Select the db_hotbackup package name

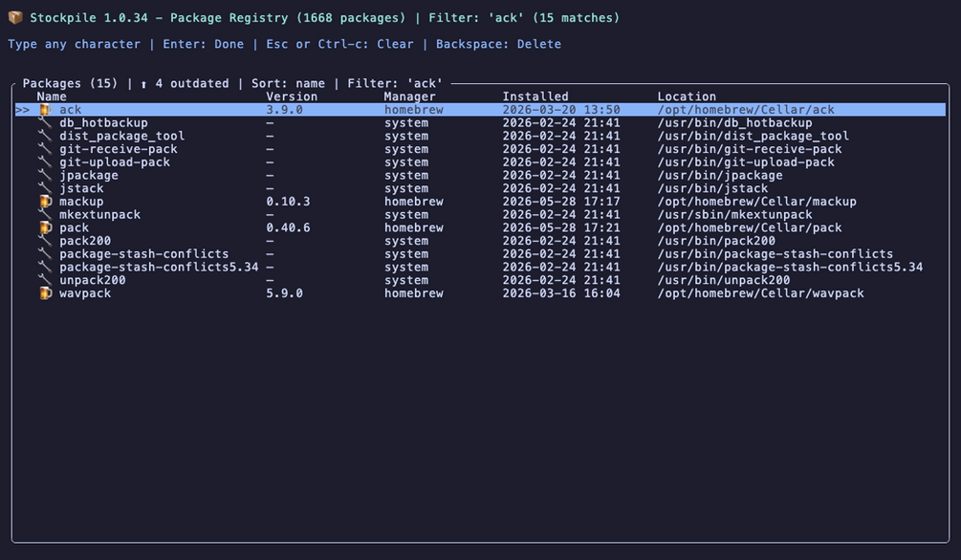tap(103, 122)
